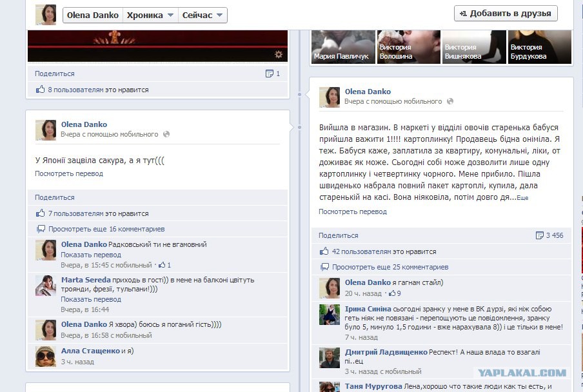View 16 more comments on sakura post
Viewport: 583px width, 392px height.
(106, 229)
